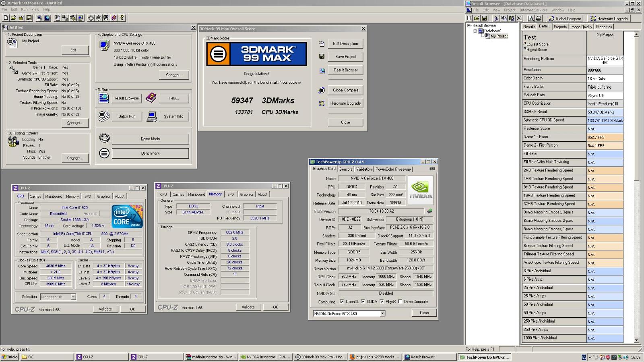The height and width of the screenshot is (362, 644).
Task: Open the Validation tab in GPU-Z
Action: tap(364, 169)
